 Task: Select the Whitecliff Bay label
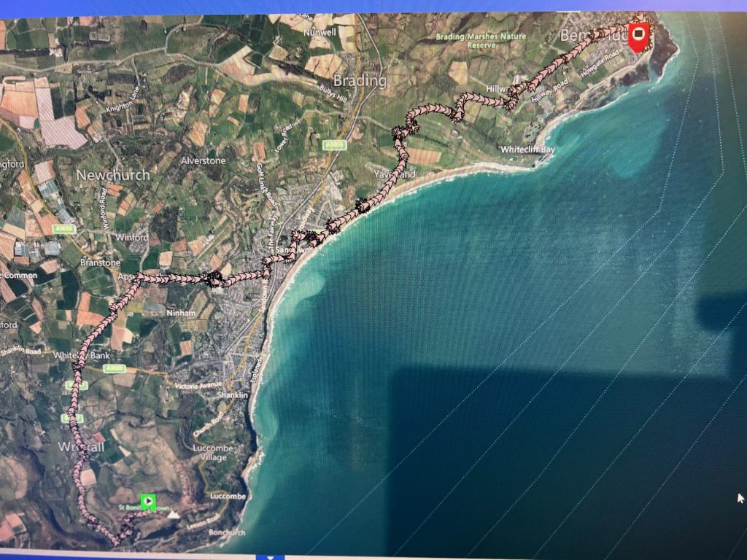(527, 149)
